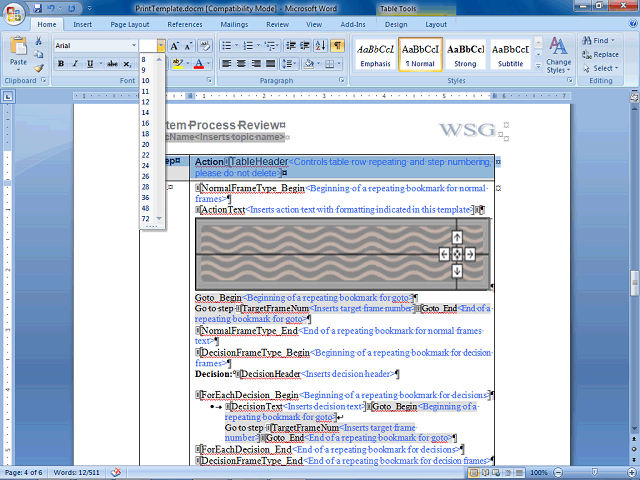Open line spacing dropdown
Image resolution: width=640 pixels, height=480 pixels.
[289, 64]
